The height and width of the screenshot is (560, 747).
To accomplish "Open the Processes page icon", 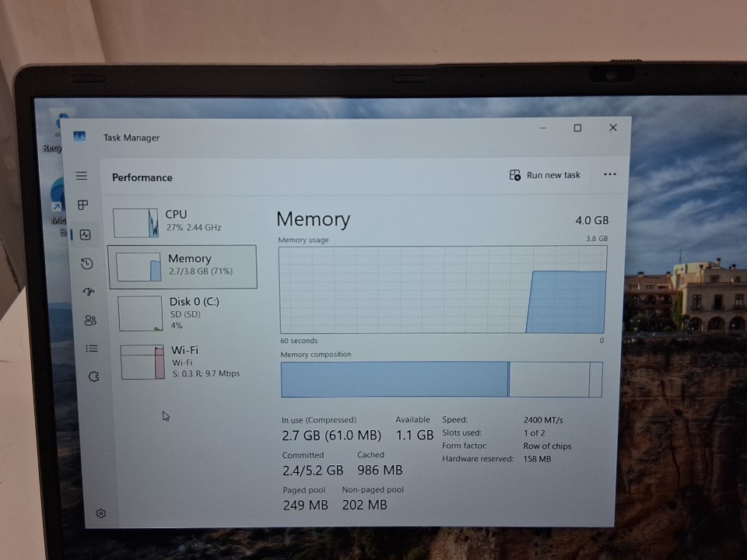I will pyautogui.click(x=82, y=205).
